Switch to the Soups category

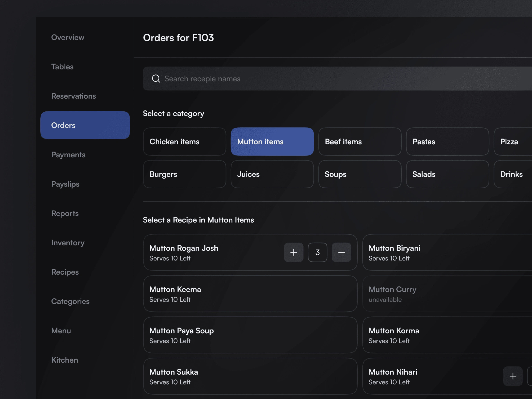pos(360,174)
